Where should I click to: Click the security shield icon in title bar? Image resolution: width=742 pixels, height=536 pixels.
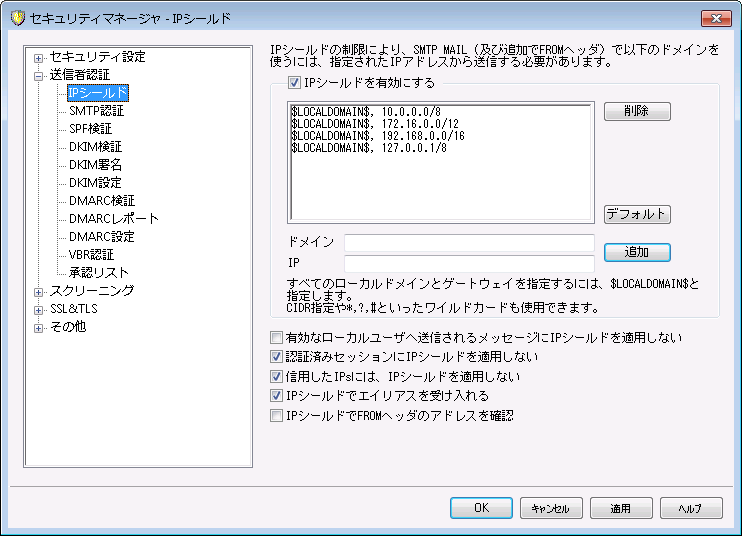(x=17, y=17)
